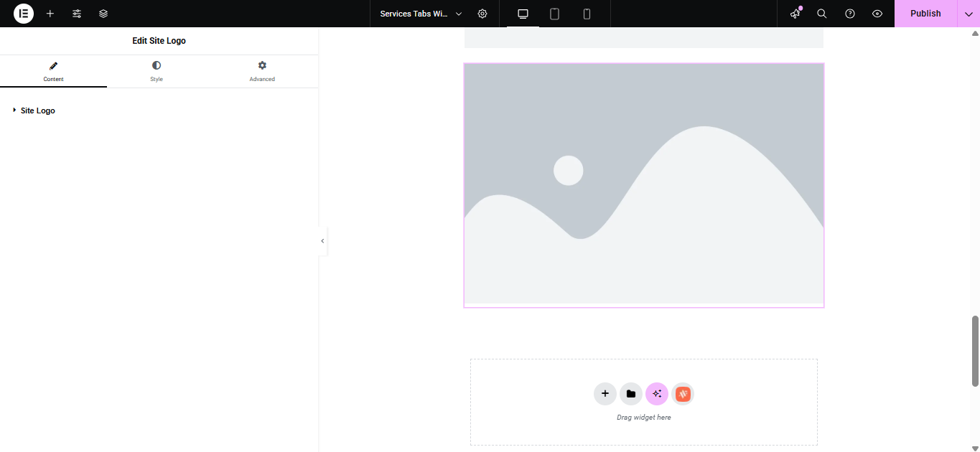Open template library folder button
980x452 pixels.
(x=631, y=393)
